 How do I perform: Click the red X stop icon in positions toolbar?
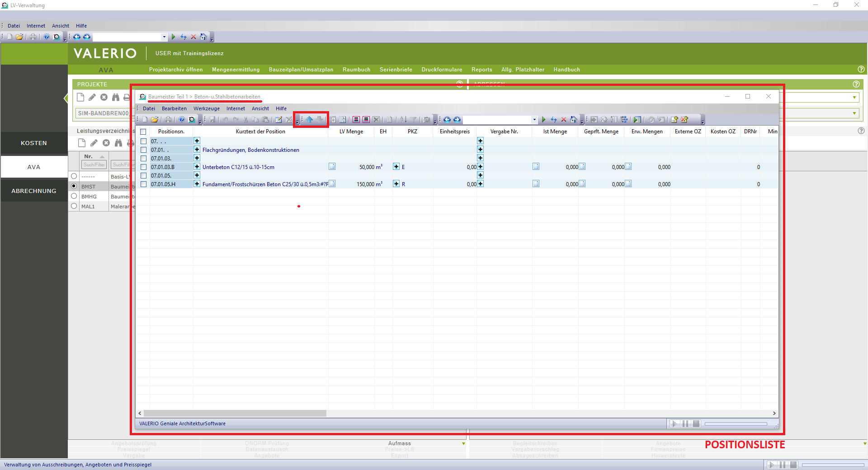pyautogui.click(x=564, y=120)
